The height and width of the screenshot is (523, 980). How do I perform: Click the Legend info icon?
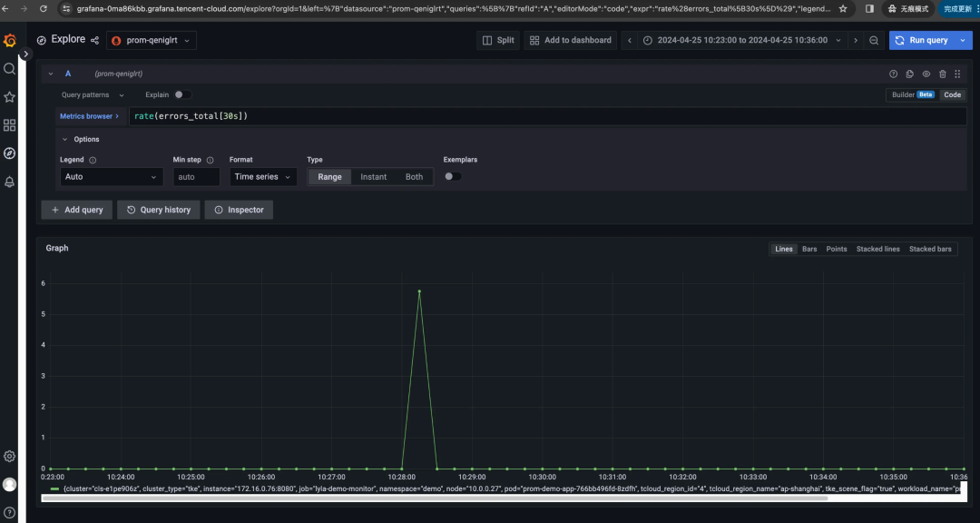click(93, 160)
